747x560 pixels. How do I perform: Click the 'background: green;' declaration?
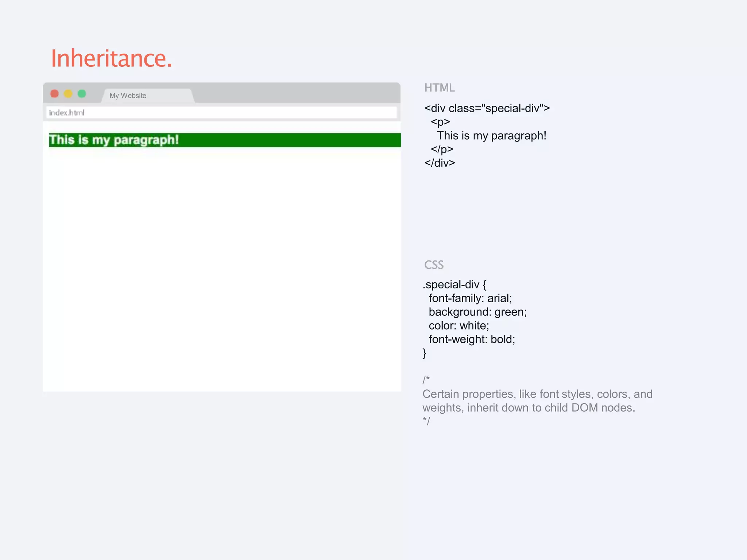(x=478, y=312)
